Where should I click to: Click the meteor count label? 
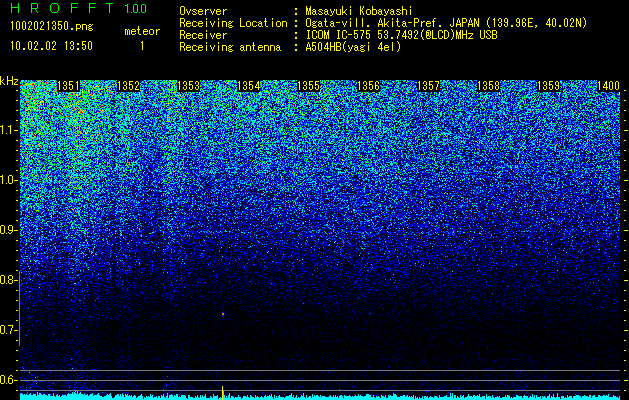tap(142, 31)
